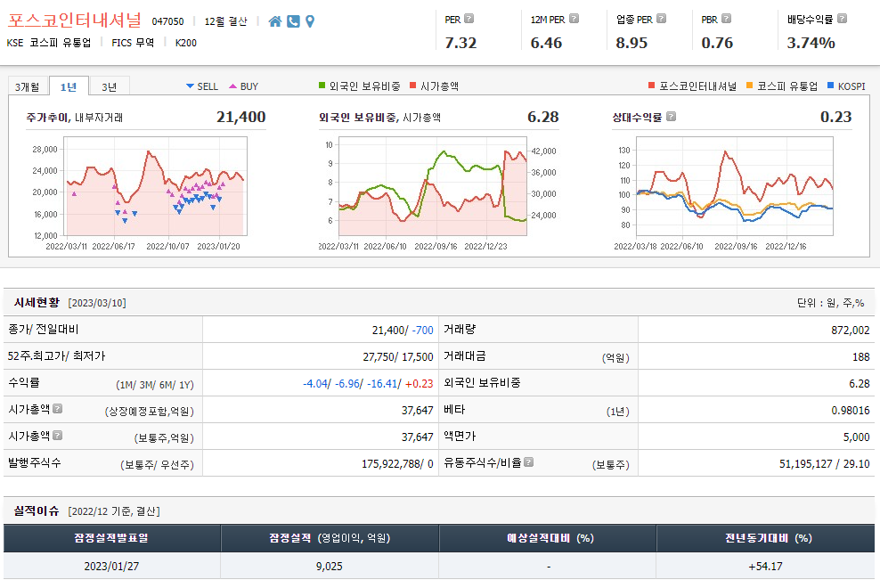
Task: Click the dividend yield value 3.74%
Action: click(x=811, y=43)
